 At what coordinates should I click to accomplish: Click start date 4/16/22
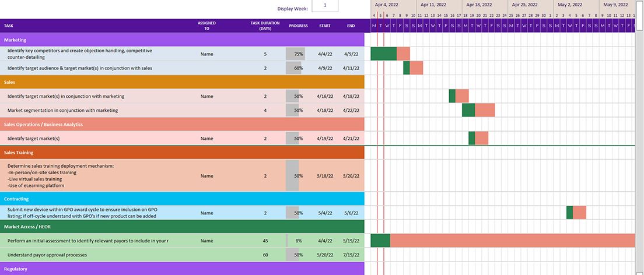pos(325,96)
